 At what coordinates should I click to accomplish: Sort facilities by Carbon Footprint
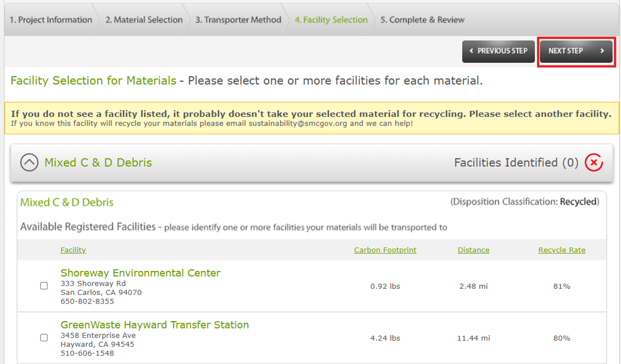(384, 250)
